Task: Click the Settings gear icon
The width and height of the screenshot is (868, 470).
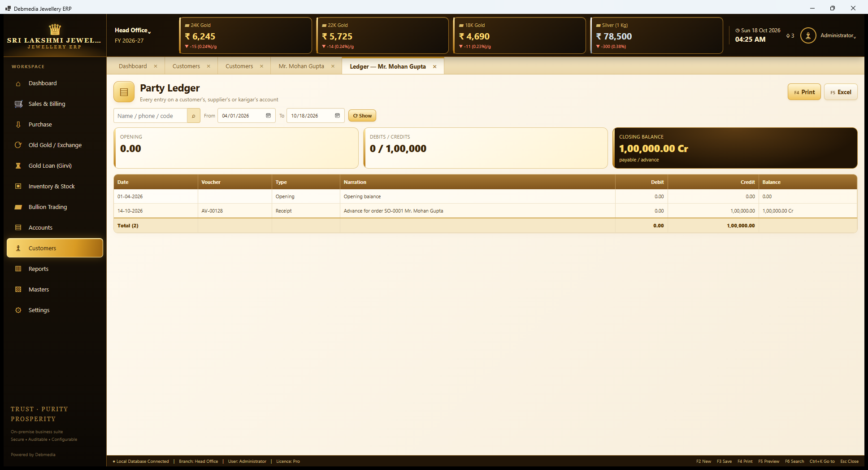Action: (x=18, y=310)
